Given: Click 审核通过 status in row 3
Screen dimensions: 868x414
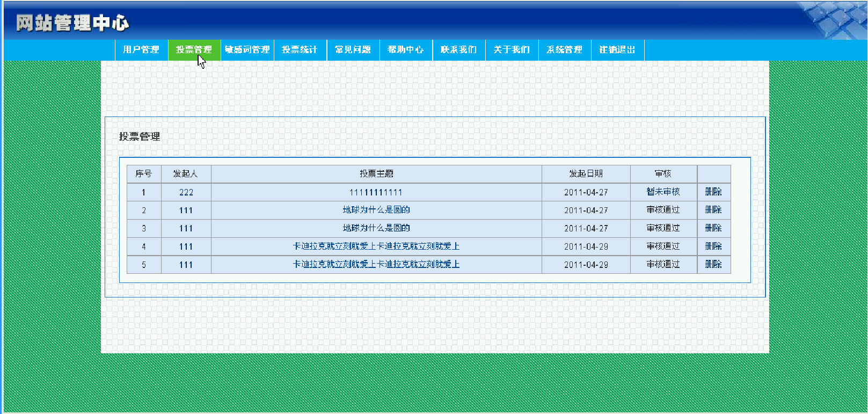Looking at the screenshot, I should click(663, 228).
